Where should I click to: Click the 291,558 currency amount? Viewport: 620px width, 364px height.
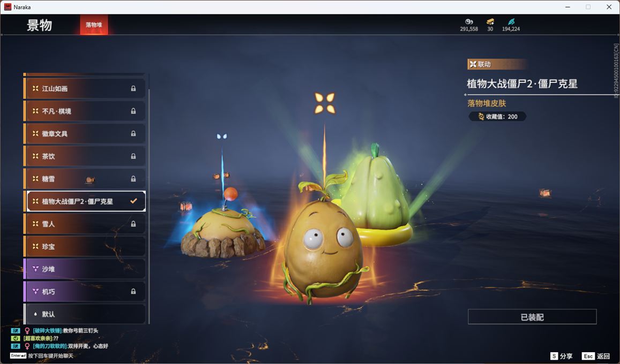(469, 29)
